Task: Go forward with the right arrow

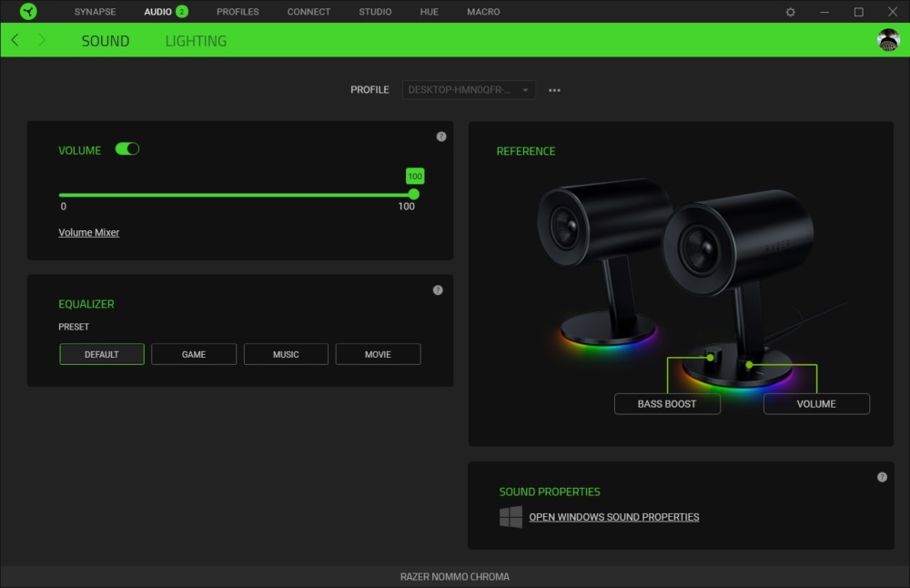Action: click(x=42, y=40)
